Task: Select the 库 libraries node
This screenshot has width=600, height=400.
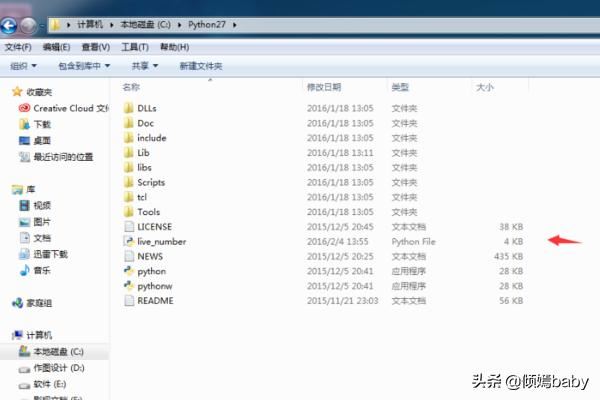Action: [x=31, y=189]
